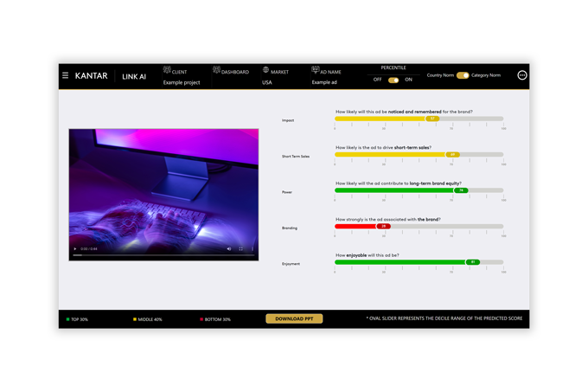Viewport: 588px width, 392px height.
Task: Click the Kantar logo
Action: pos(91,76)
